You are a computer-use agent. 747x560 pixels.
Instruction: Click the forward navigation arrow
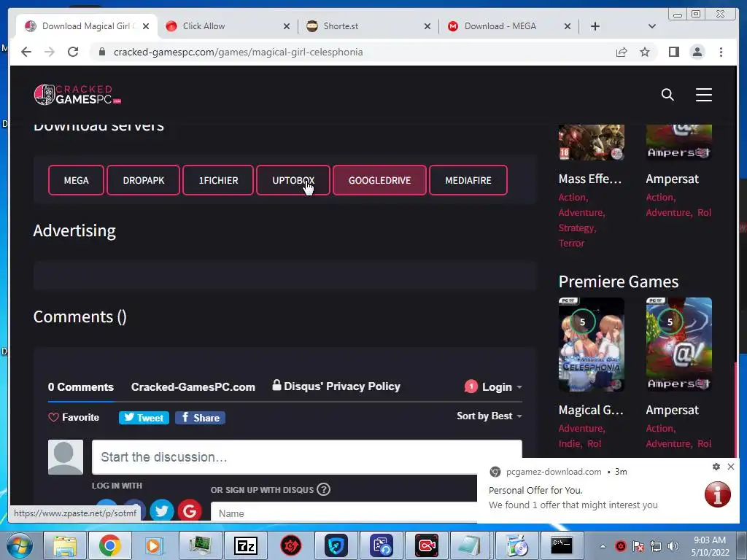(50, 52)
